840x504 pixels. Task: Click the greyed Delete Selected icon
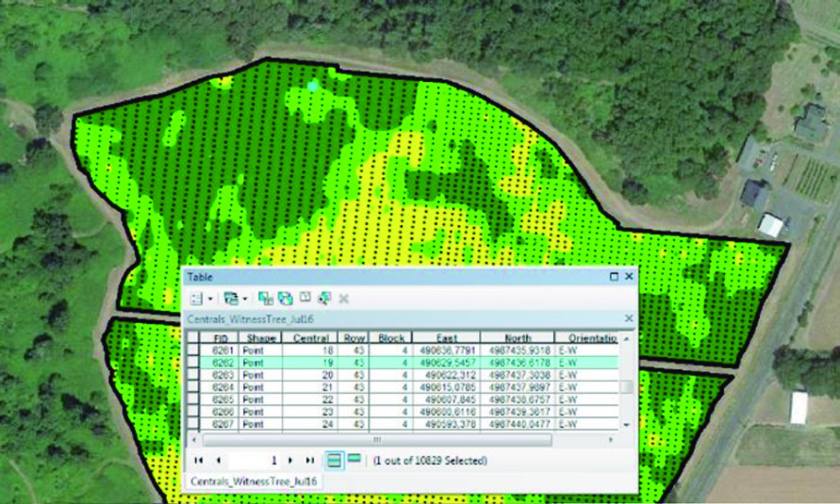pyautogui.click(x=344, y=299)
